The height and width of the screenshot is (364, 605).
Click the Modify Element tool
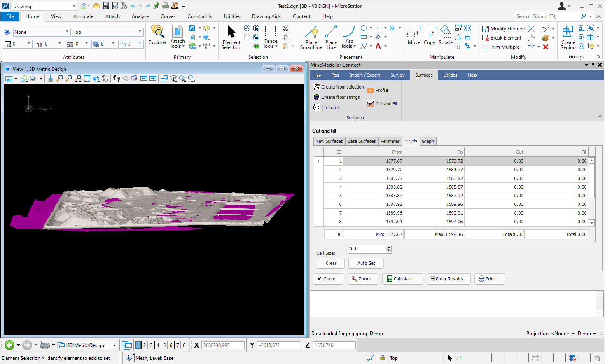504,29
